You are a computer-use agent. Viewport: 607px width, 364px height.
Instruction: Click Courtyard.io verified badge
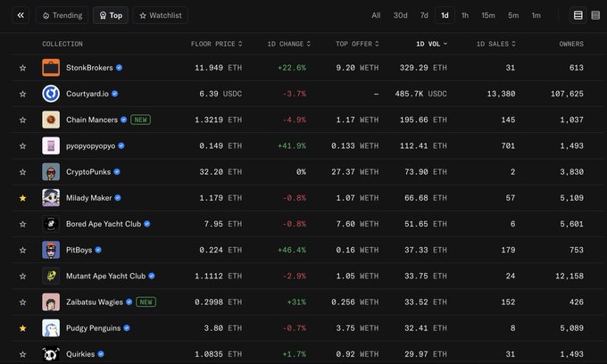[x=115, y=93]
